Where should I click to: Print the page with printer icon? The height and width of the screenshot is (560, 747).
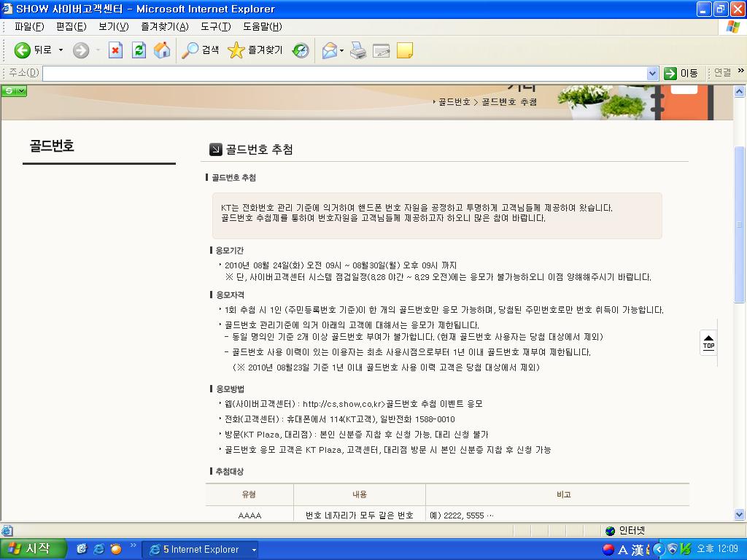[x=358, y=50]
